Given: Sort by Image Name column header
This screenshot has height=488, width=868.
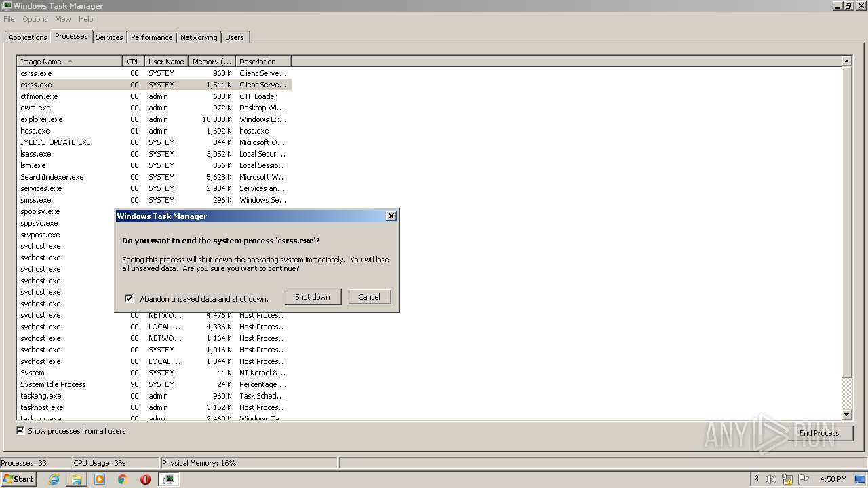Looking at the screenshot, I should pos(70,62).
